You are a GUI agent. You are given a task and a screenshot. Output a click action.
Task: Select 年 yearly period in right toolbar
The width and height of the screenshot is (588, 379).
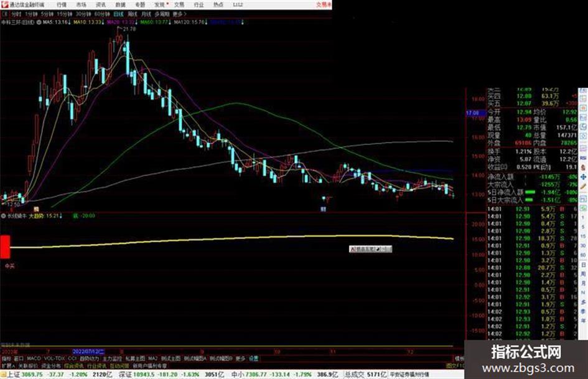click(x=583, y=321)
